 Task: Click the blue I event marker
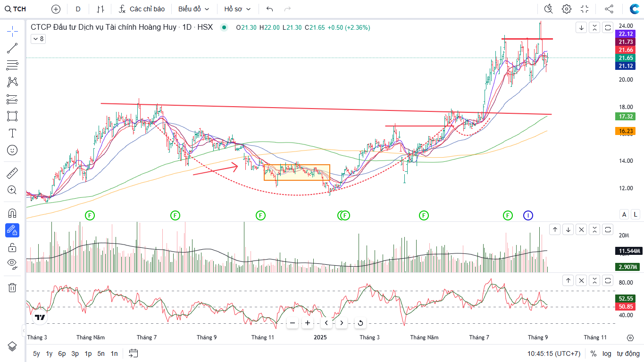[528, 216]
